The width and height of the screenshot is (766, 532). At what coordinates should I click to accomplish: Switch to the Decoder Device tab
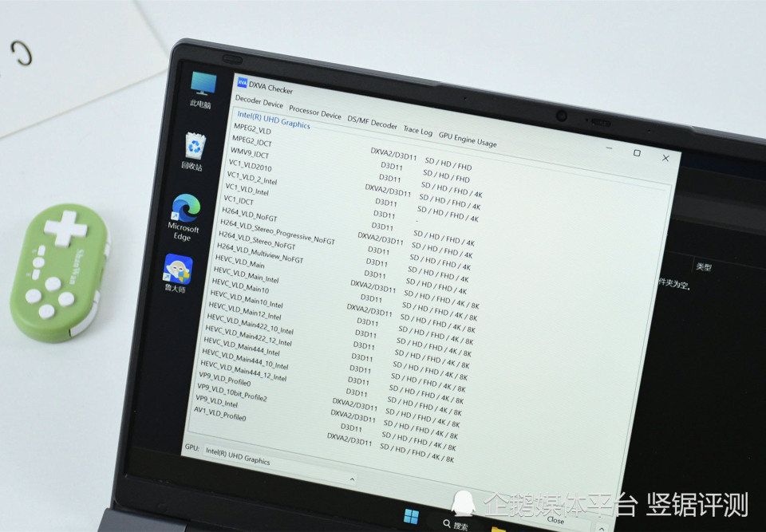259,101
